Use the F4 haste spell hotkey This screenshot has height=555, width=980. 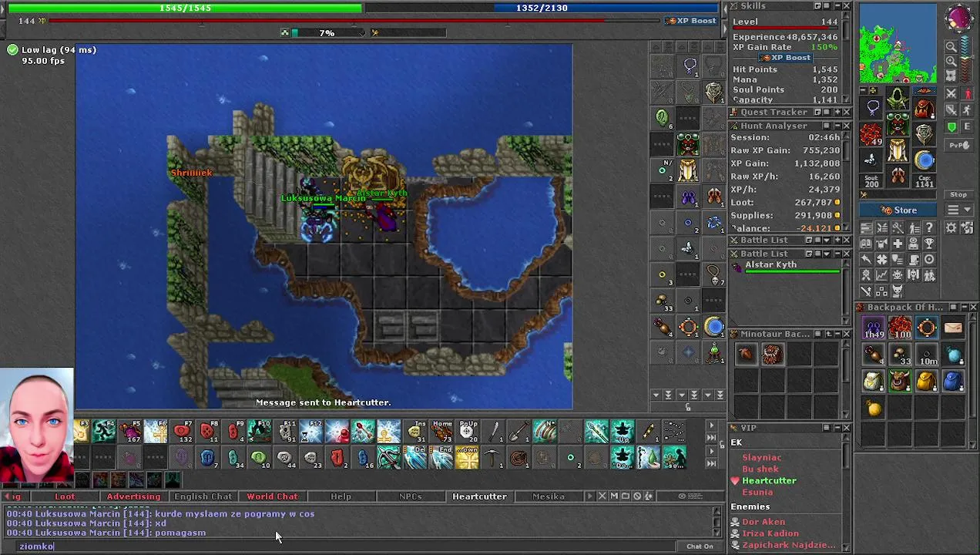point(105,432)
